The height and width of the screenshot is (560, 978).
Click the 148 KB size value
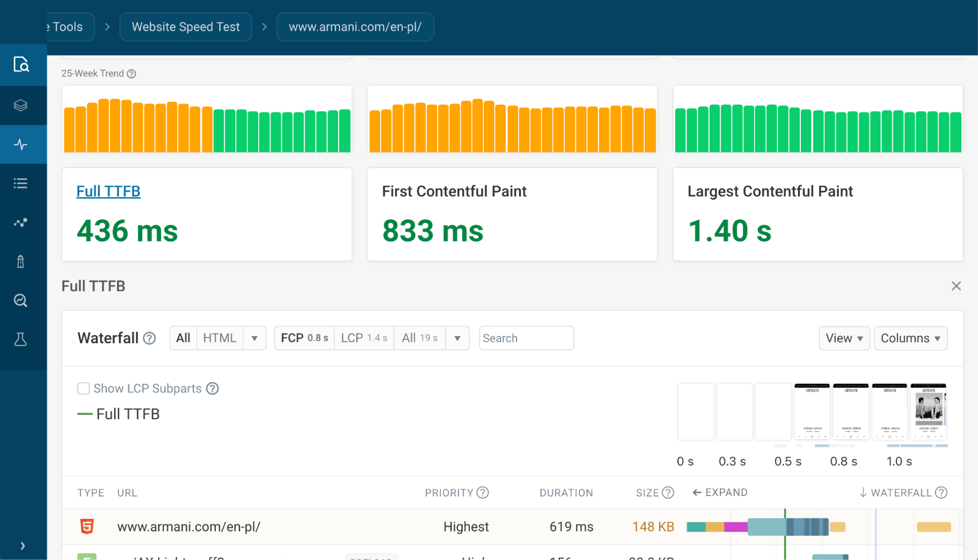[653, 527]
